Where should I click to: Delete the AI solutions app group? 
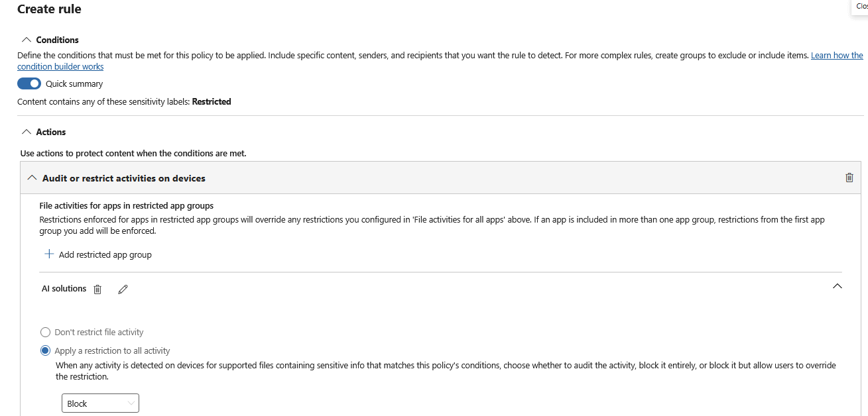97,289
